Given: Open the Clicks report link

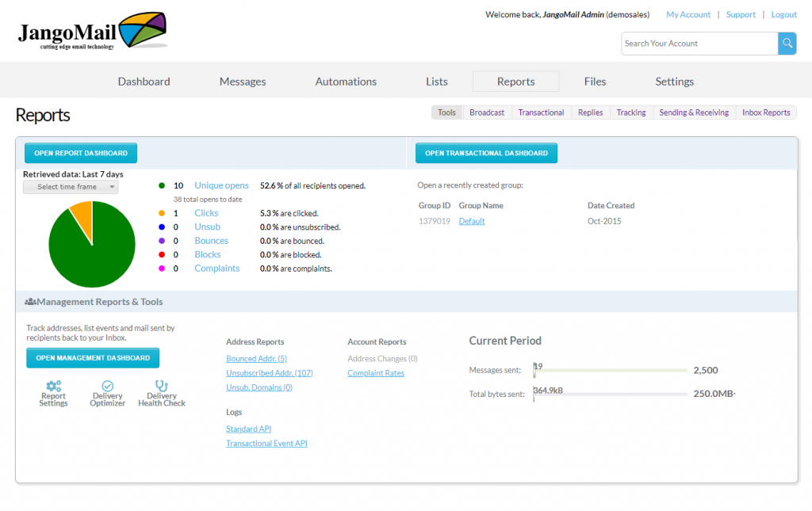Looking at the screenshot, I should [206, 213].
